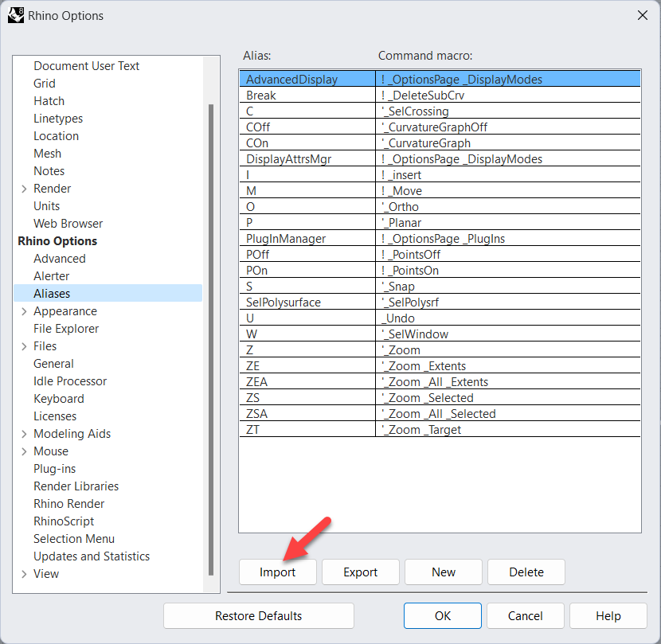Open the Notes page
The height and width of the screenshot is (644, 661).
[49, 171]
